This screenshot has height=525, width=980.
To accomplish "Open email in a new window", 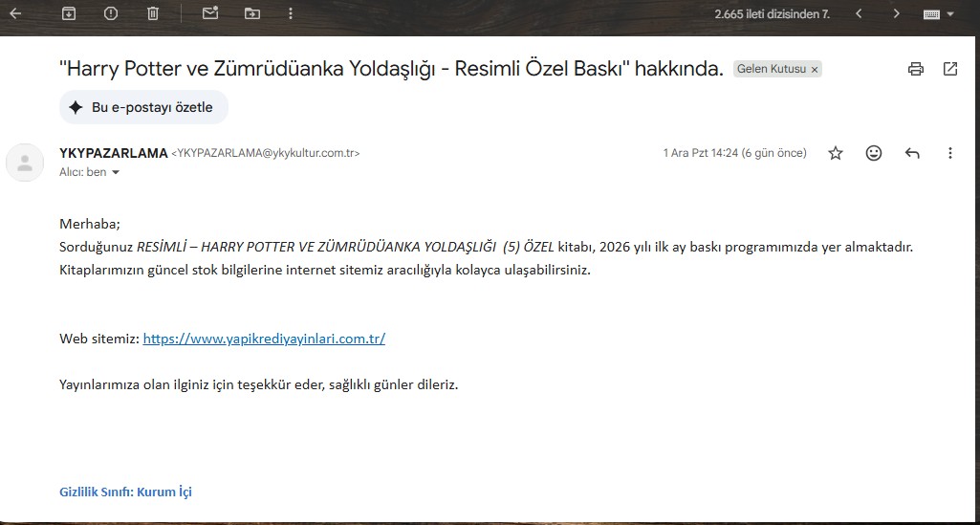I will pos(950,69).
